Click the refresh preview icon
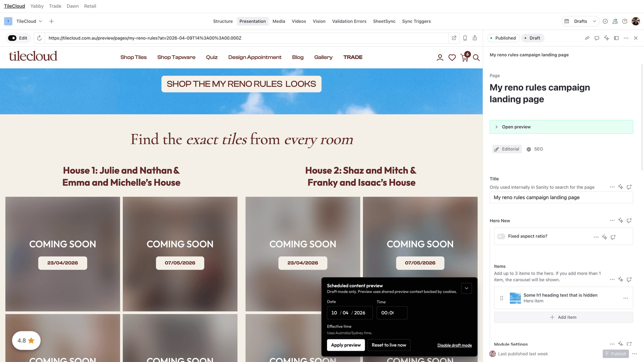Viewport: 644px width, 362px height. tap(39, 38)
